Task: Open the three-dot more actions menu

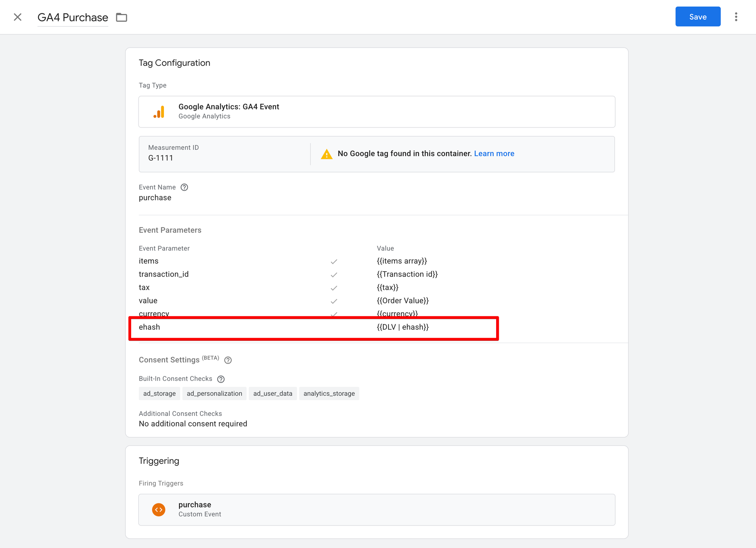Action: (x=736, y=17)
